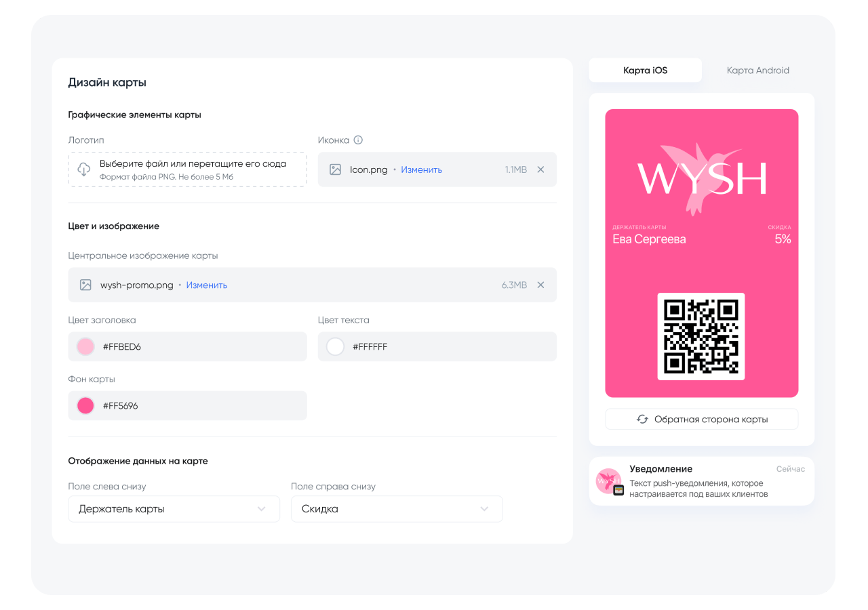
Task: Click the info icon next to Иконка
Action: 358,140
